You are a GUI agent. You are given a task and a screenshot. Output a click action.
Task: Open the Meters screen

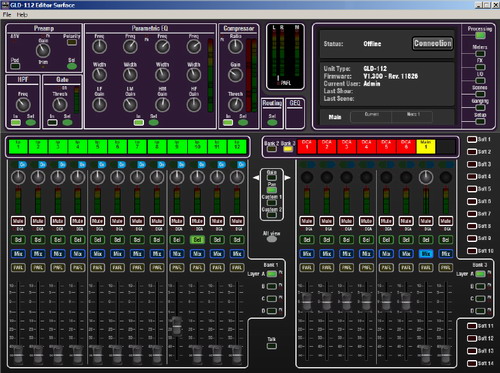[x=480, y=54]
